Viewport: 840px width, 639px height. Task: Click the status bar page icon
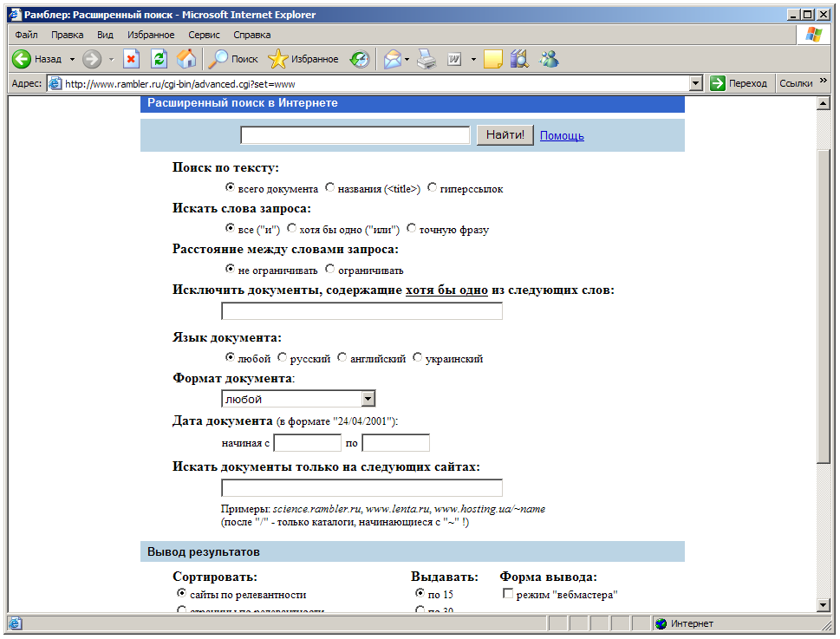16,623
